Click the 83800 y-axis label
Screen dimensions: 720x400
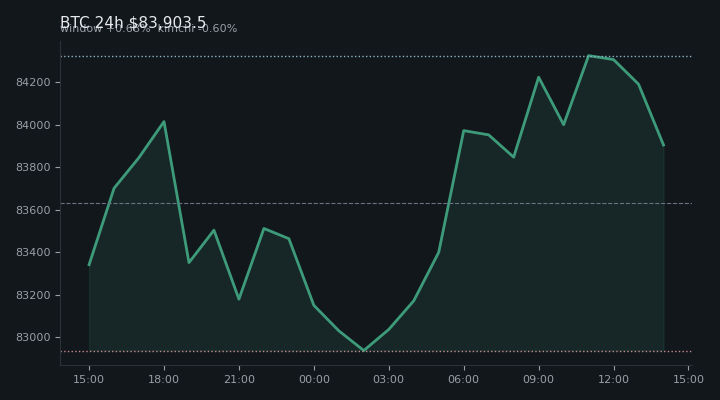point(33,168)
